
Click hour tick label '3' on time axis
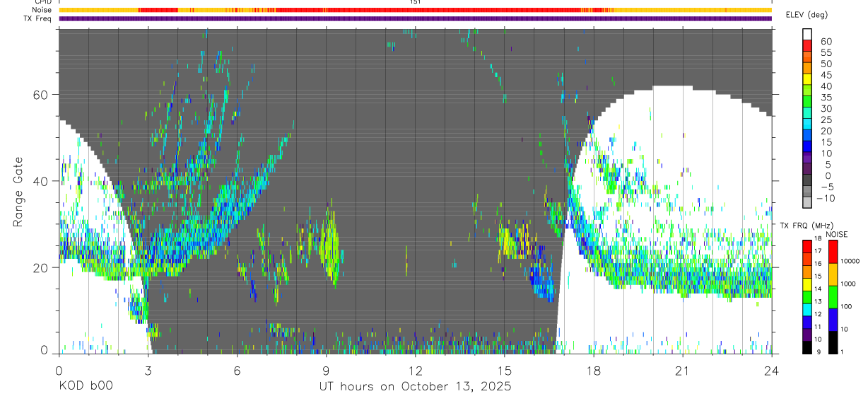click(x=148, y=371)
